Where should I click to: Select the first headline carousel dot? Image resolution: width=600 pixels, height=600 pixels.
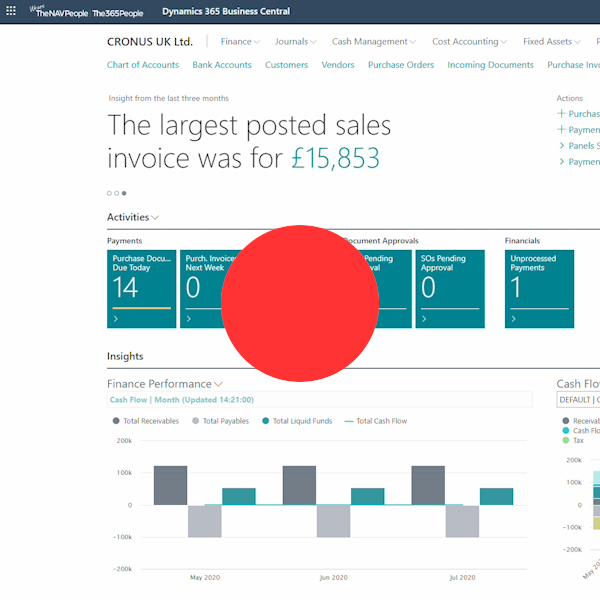pyautogui.click(x=109, y=193)
